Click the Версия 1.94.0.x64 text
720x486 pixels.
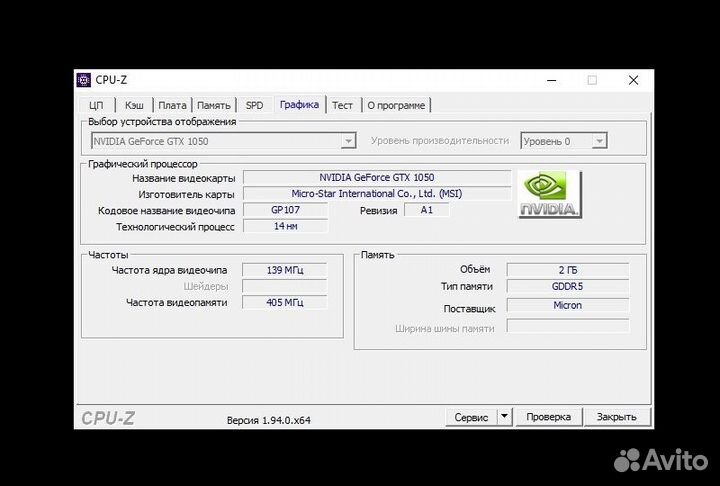coord(269,420)
